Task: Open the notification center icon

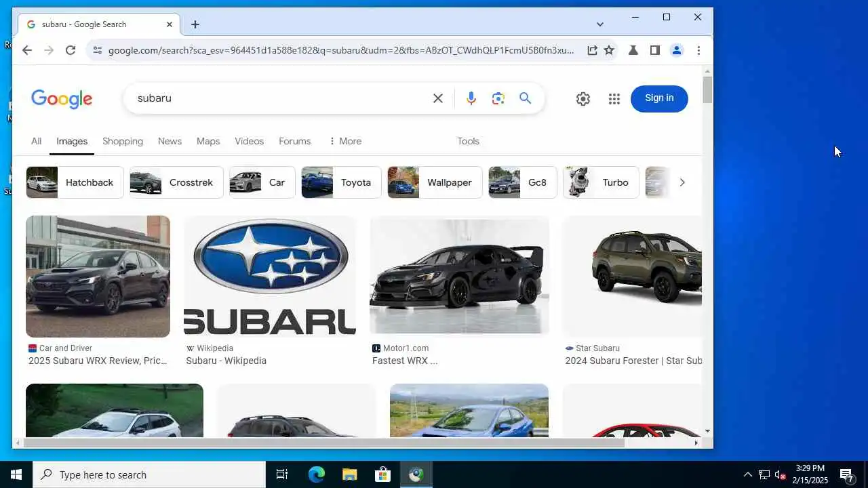Action: 846,475
